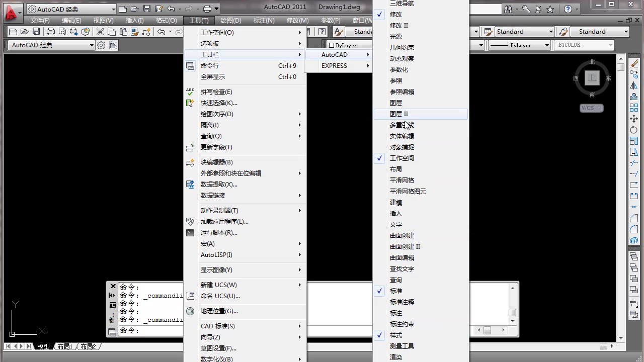Expand the 工作空间(O) submenu

click(245, 33)
